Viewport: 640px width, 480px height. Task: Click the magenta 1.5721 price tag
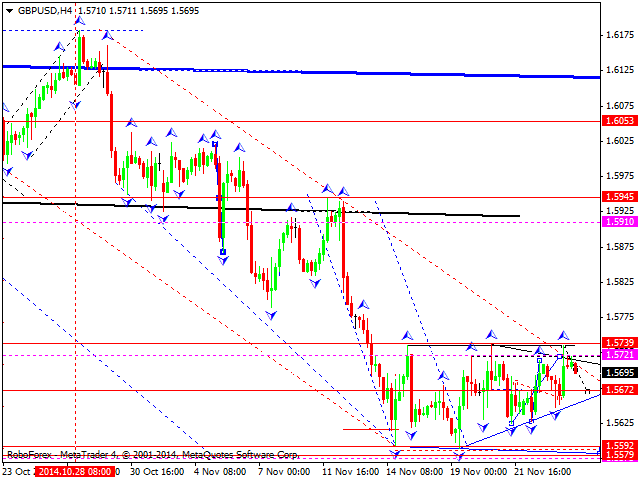tap(619, 355)
